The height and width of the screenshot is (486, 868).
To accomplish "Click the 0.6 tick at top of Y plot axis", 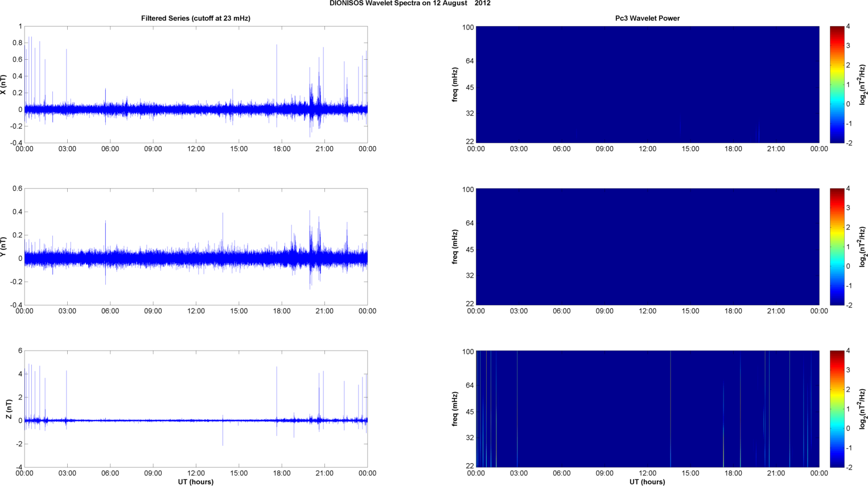I will 17,189.
